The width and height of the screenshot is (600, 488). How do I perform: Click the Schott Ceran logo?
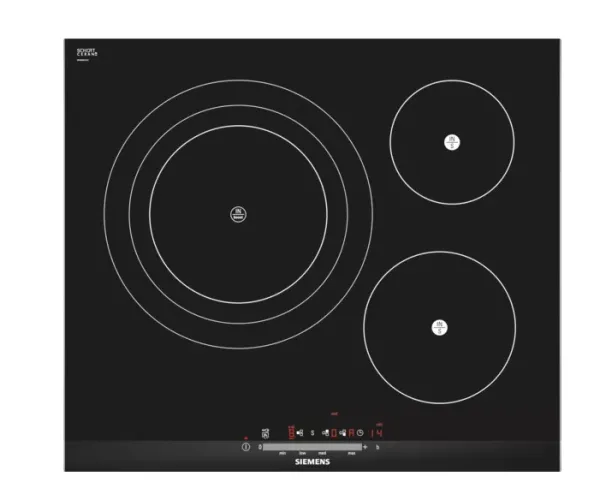click(x=87, y=53)
